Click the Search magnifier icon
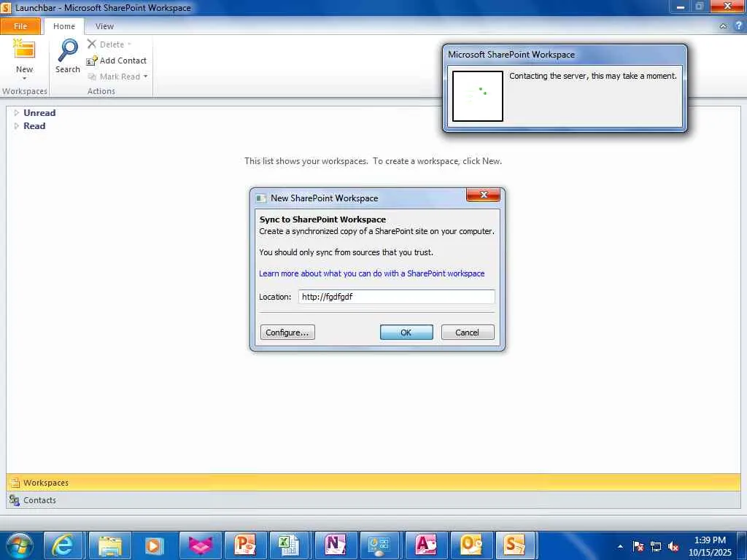 [68, 51]
